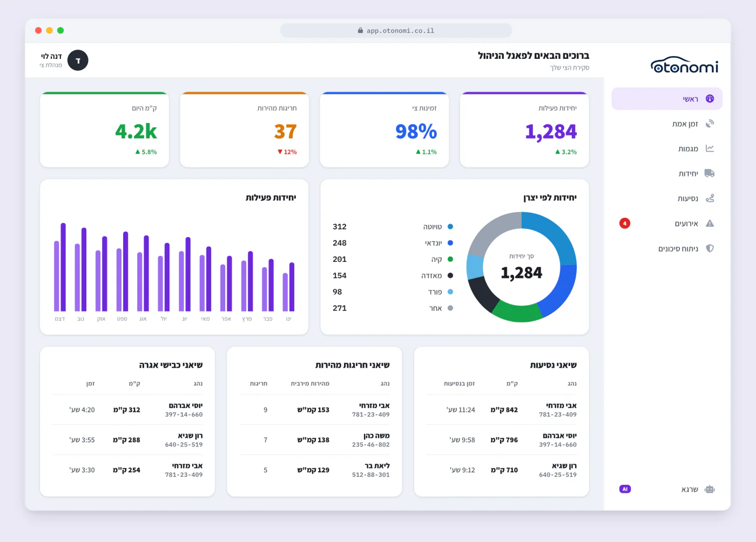The height and width of the screenshot is (542, 756).
Task: Click the 248 count for יונדאי
Action: pyautogui.click(x=340, y=243)
